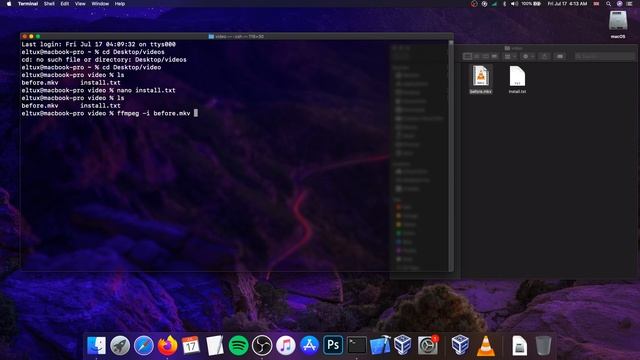
Task: Switch Finder to icon view
Action: point(468,56)
